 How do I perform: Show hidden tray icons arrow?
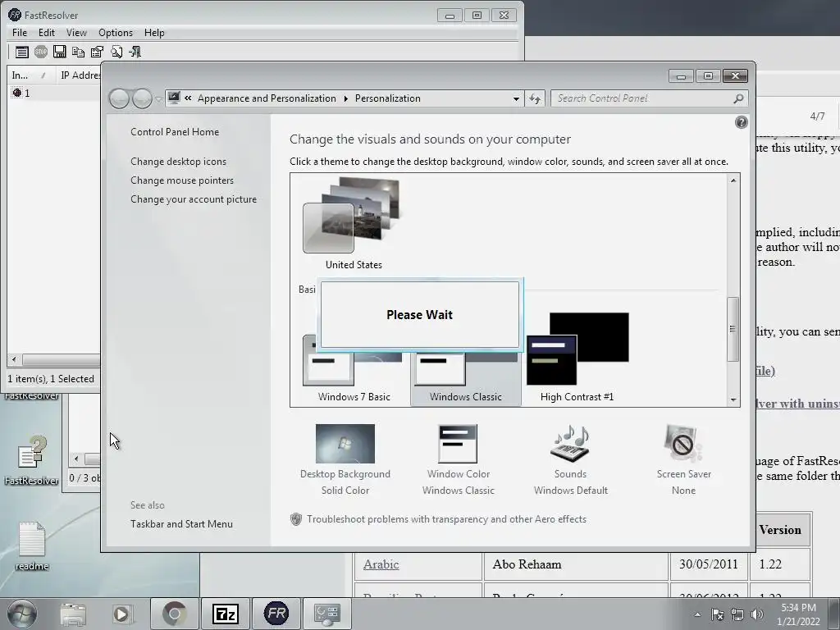697,614
